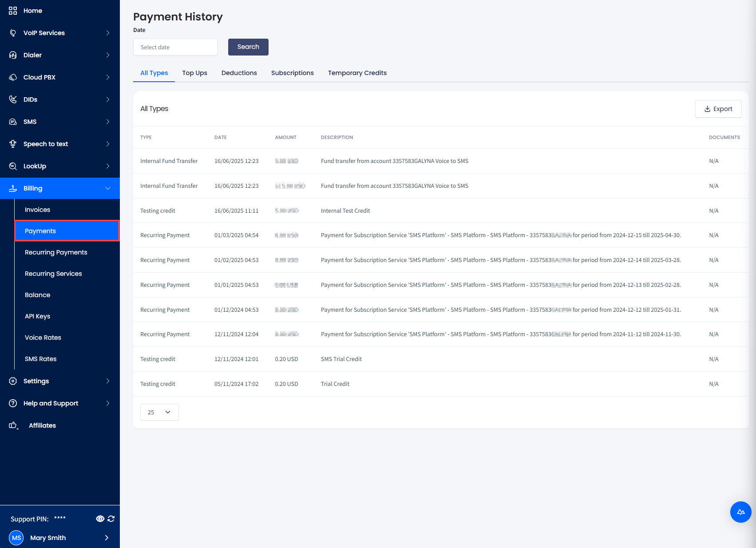Export the payment history
The width and height of the screenshot is (756, 548).
pyautogui.click(x=718, y=109)
